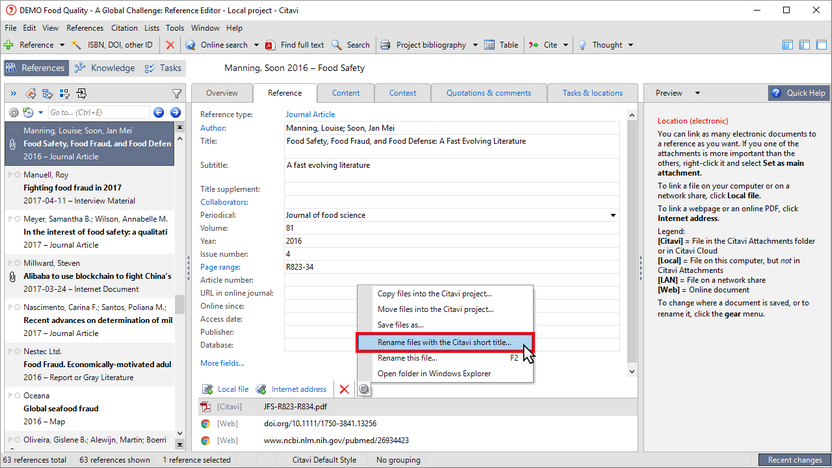Open Online search from the toolbar
The width and height of the screenshot is (832, 468).
[223, 45]
